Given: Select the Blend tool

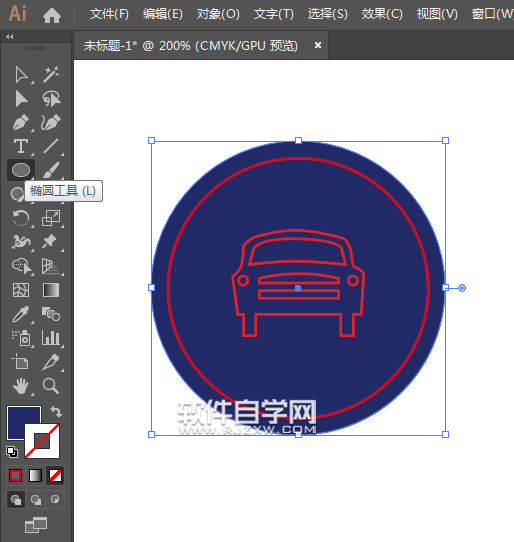Looking at the screenshot, I should (x=51, y=314).
